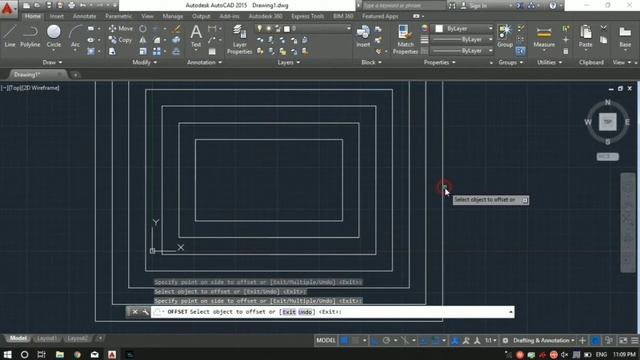Click the Copy tool
This screenshot has height=360, width=640.
(120, 40)
